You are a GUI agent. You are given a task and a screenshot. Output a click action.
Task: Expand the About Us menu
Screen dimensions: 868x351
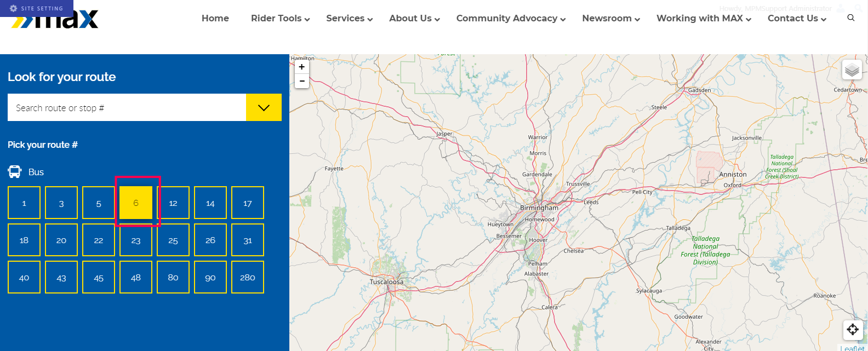414,18
